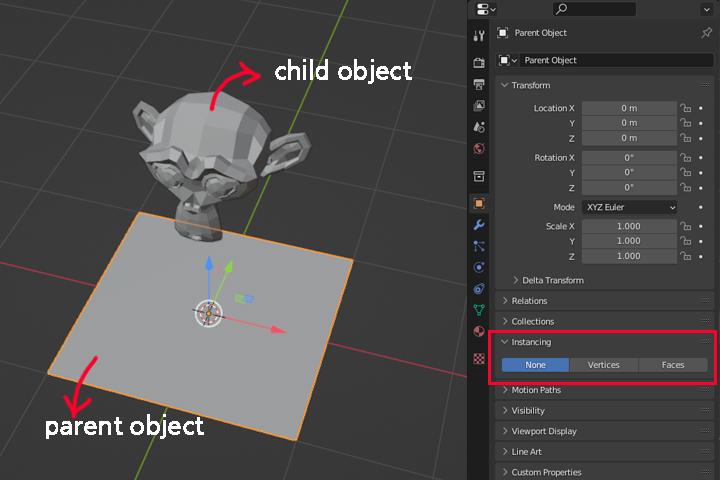720x480 pixels.
Task: Lock the Rotation Y value
Action: 686,173
